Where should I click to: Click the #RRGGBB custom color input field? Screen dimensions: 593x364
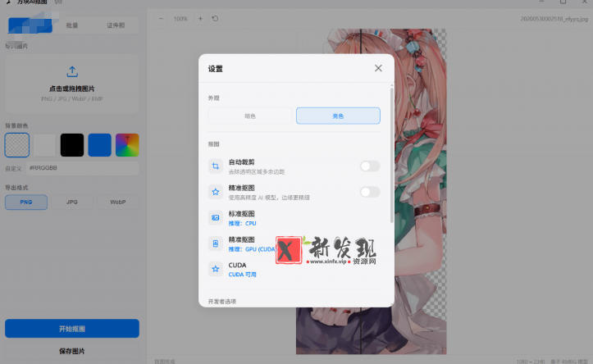pos(83,168)
